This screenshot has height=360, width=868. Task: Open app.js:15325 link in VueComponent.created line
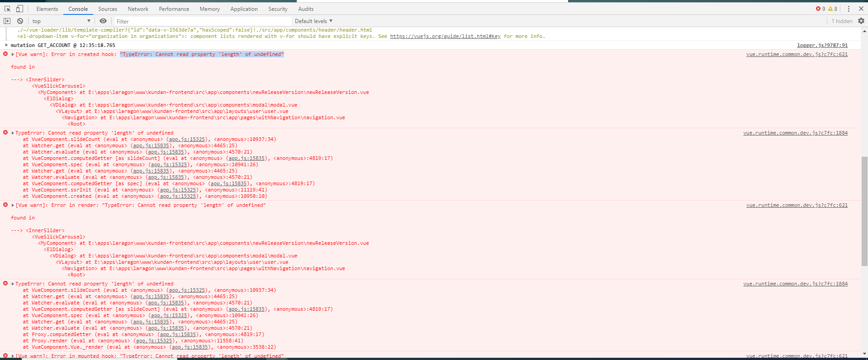tap(178, 196)
